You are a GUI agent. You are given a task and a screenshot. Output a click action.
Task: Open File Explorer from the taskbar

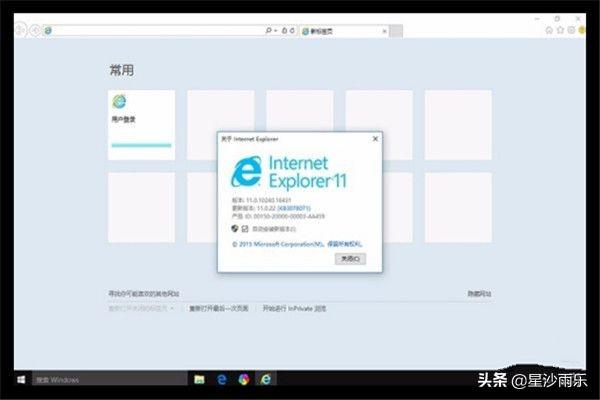(199, 379)
